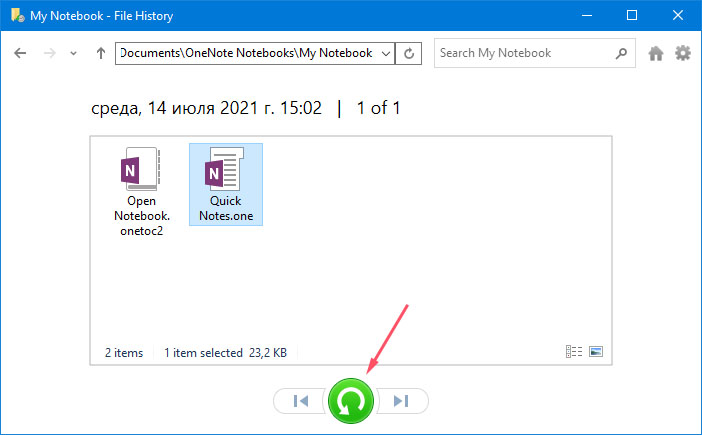
Task: Click the address bar path
Action: coord(246,53)
